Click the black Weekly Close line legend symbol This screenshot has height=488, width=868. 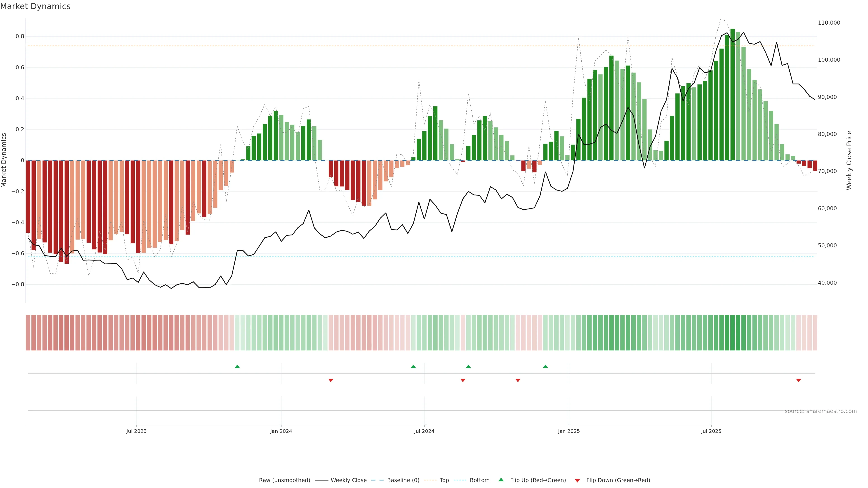321,480
